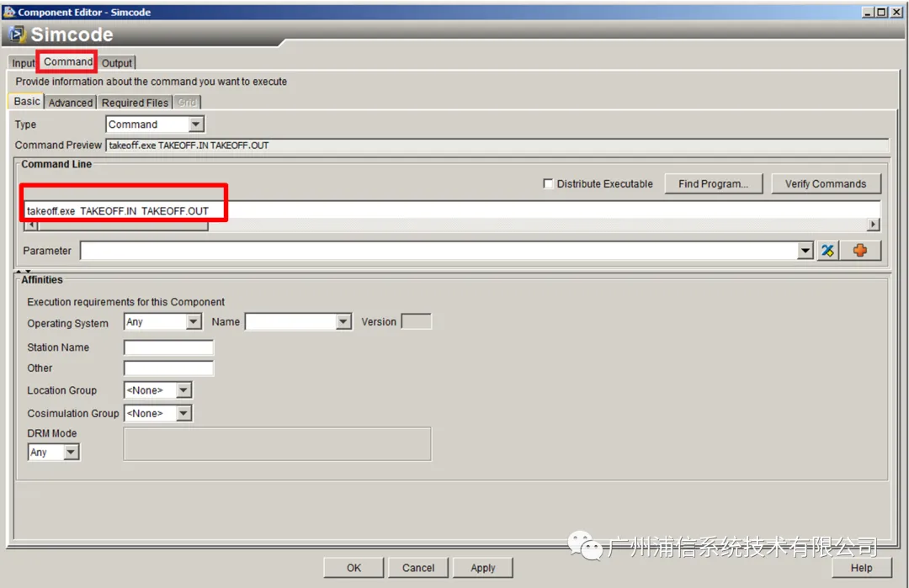Select the Command tab
909x588 pixels.
pyautogui.click(x=68, y=61)
